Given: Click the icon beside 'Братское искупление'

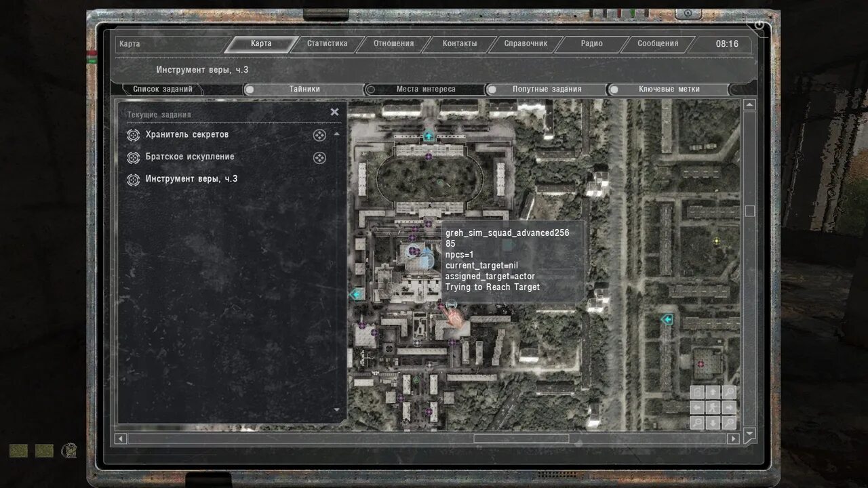Looking at the screenshot, I should coord(133,158).
